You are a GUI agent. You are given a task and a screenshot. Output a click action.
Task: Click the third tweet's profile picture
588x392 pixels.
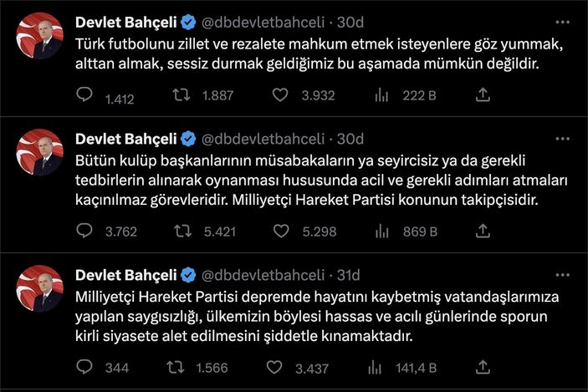point(40,288)
